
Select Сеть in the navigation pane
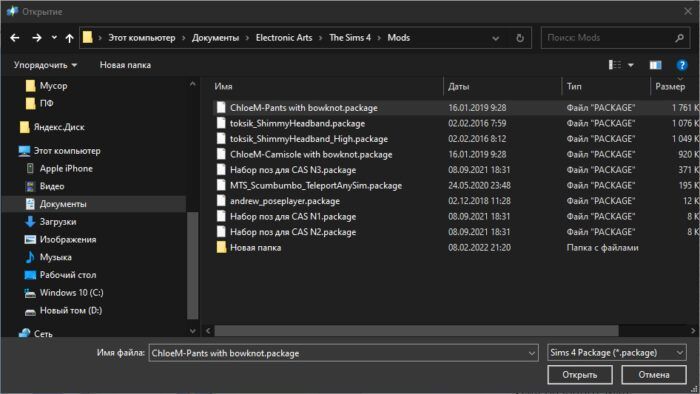coord(43,333)
